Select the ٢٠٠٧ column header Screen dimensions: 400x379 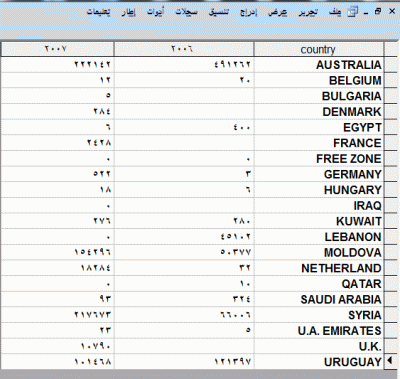coord(57,49)
